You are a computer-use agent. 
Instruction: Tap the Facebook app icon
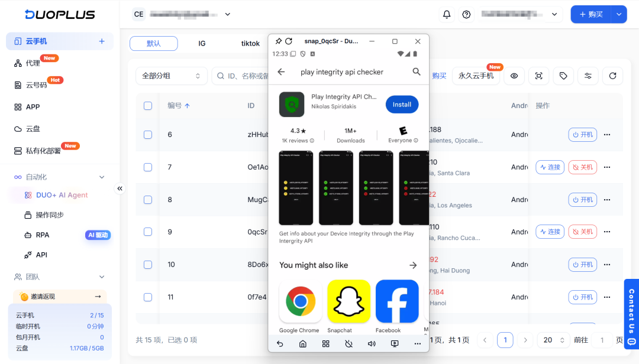pyautogui.click(x=397, y=301)
